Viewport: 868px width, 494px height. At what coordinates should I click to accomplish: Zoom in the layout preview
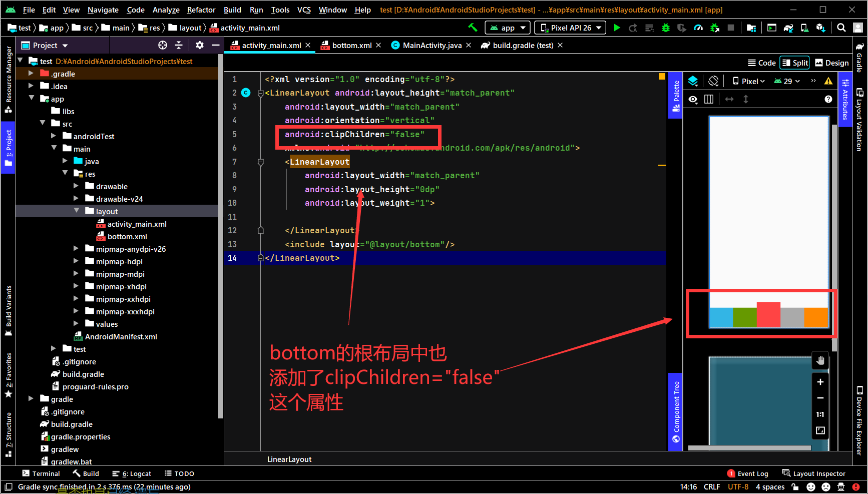pos(820,382)
